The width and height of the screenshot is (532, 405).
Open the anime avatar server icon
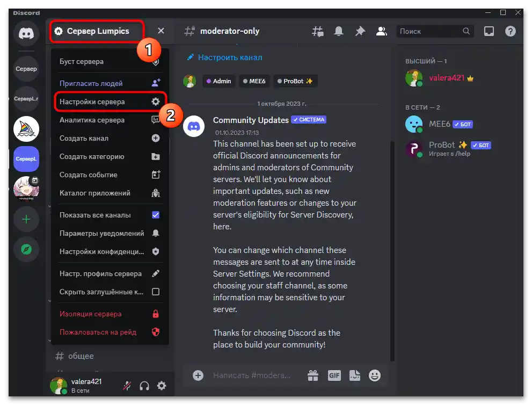click(x=26, y=189)
